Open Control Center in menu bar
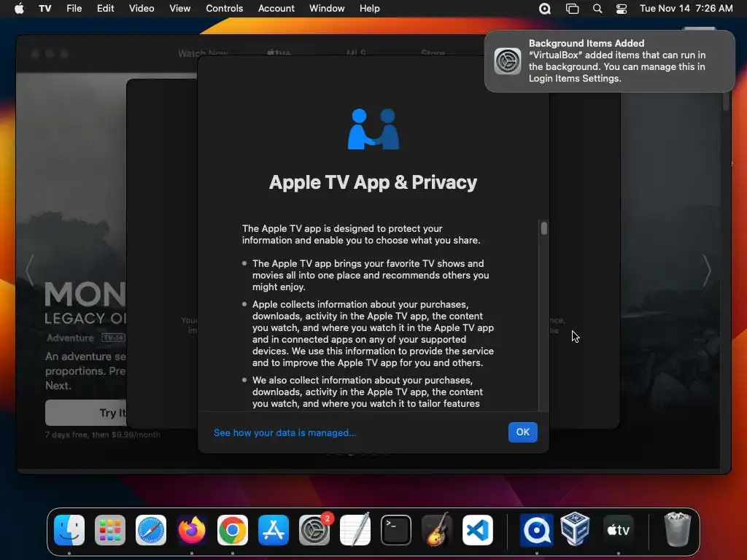This screenshot has height=560, width=747. point(622,8)
